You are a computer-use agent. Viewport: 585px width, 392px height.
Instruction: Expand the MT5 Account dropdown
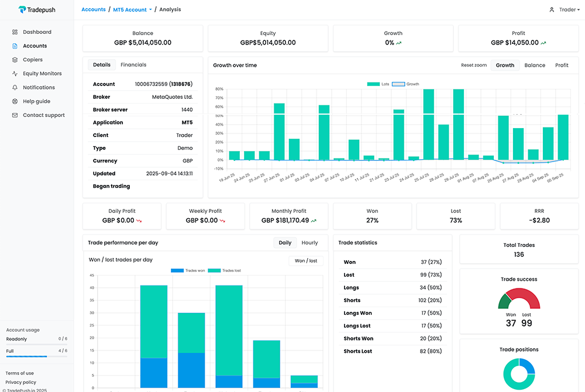tap(133, 10)
